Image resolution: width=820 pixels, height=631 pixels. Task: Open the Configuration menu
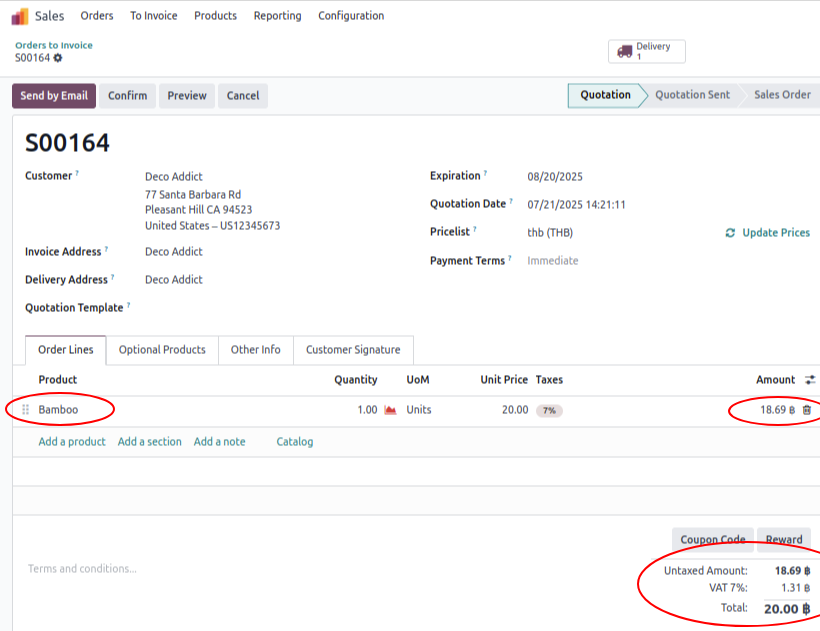(350, 16)
